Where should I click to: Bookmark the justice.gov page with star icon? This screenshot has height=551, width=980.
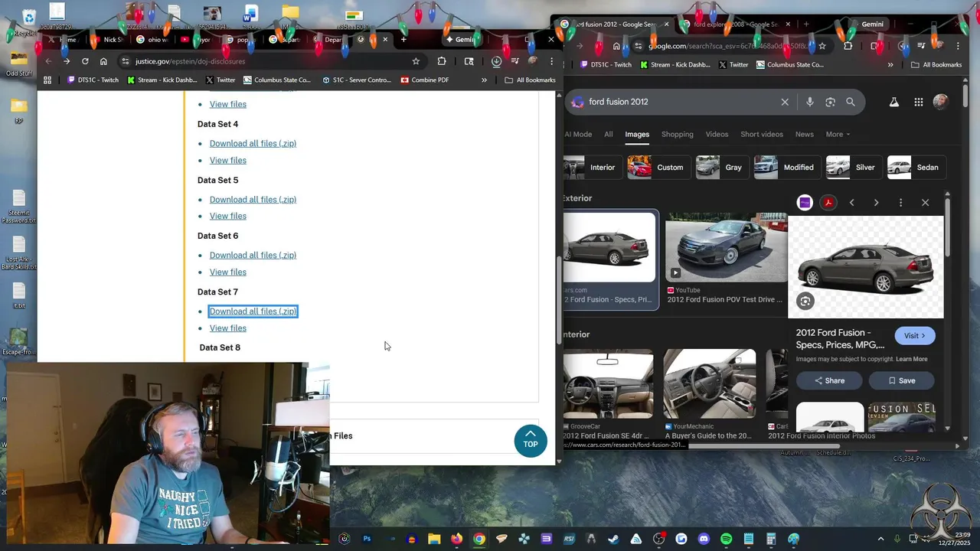[x=416, y=61]
